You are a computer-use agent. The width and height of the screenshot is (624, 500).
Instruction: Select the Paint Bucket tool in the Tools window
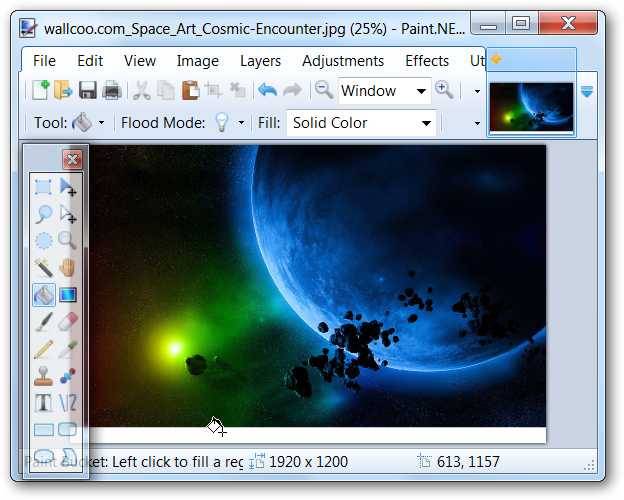point(43,295)
